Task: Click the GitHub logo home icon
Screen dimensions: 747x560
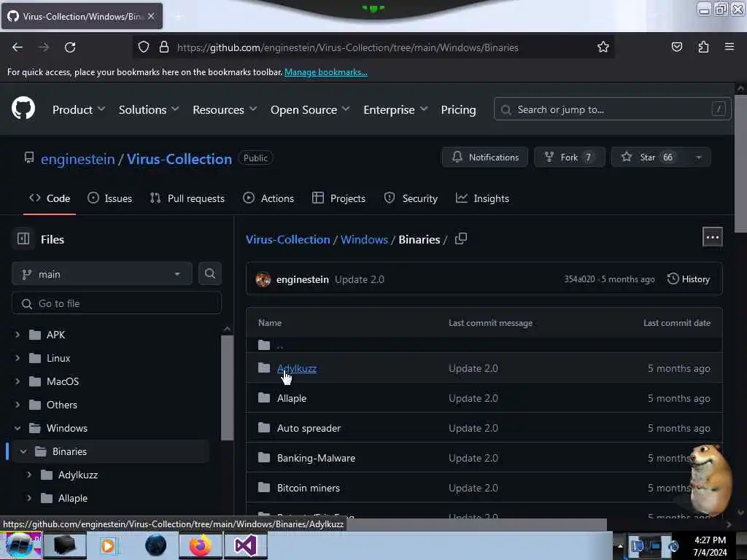Action: 23,109
